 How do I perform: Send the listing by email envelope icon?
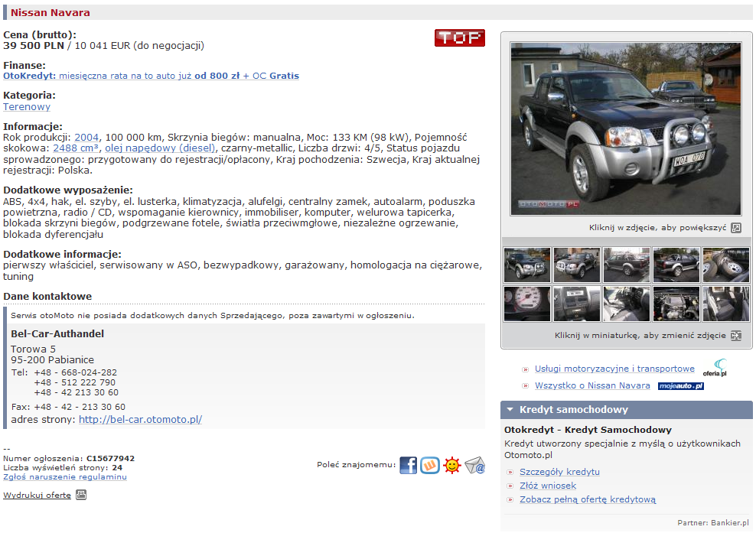pos(475,466)
